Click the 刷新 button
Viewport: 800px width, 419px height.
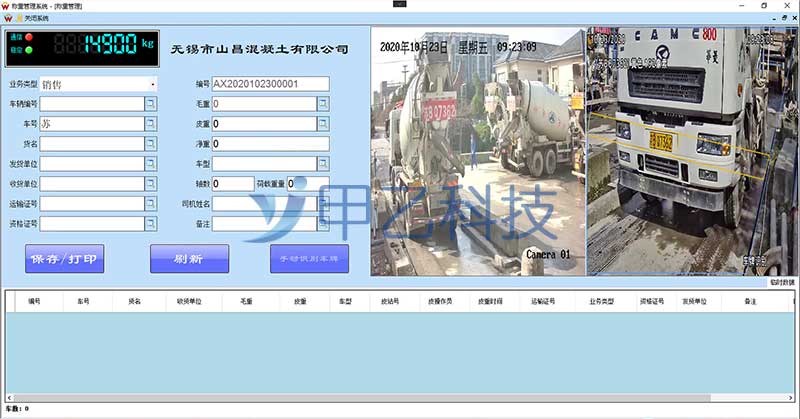point(189,259)
